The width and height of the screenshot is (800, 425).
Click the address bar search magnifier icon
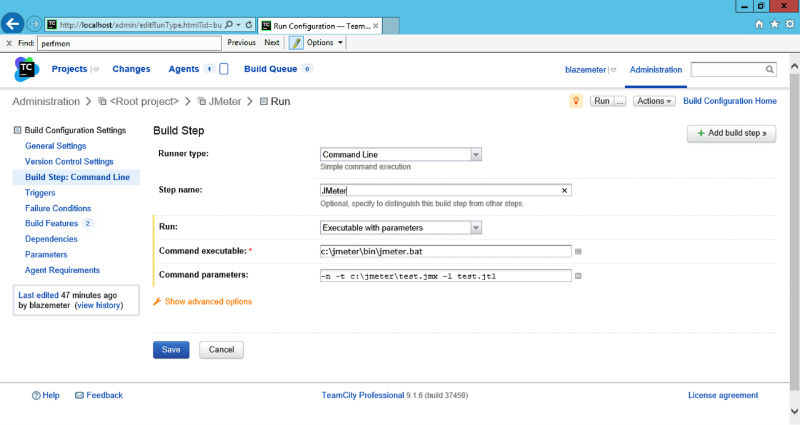[x=229, y=24]
